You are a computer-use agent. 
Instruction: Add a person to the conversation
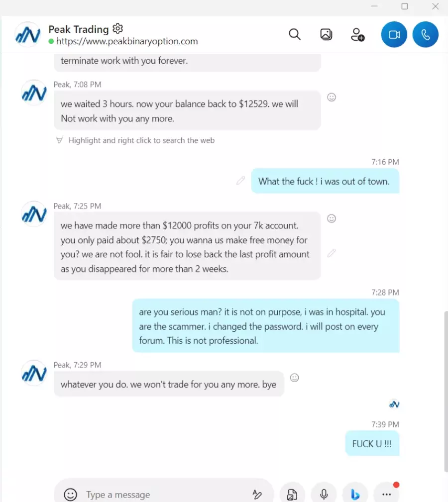[357, 34]
